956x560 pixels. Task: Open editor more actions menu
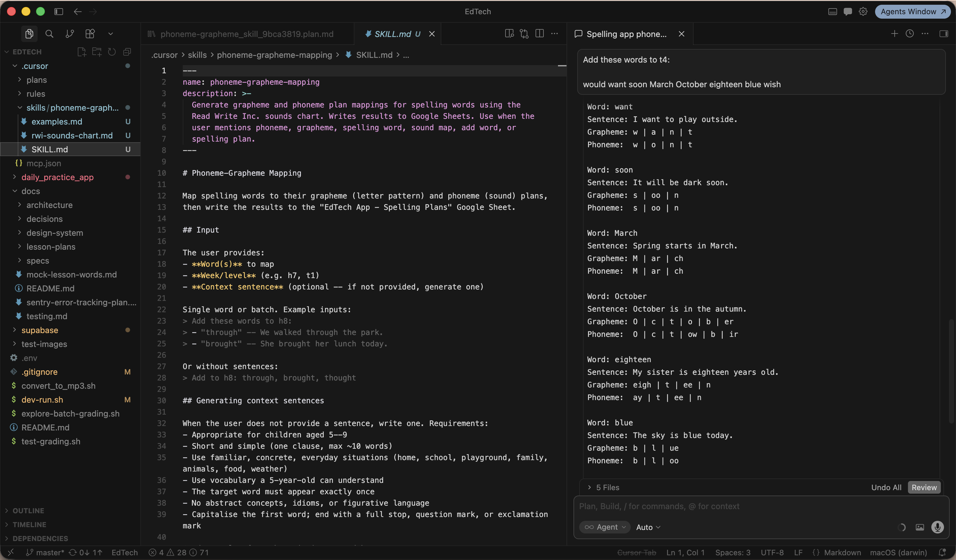[x=555, y=34]
